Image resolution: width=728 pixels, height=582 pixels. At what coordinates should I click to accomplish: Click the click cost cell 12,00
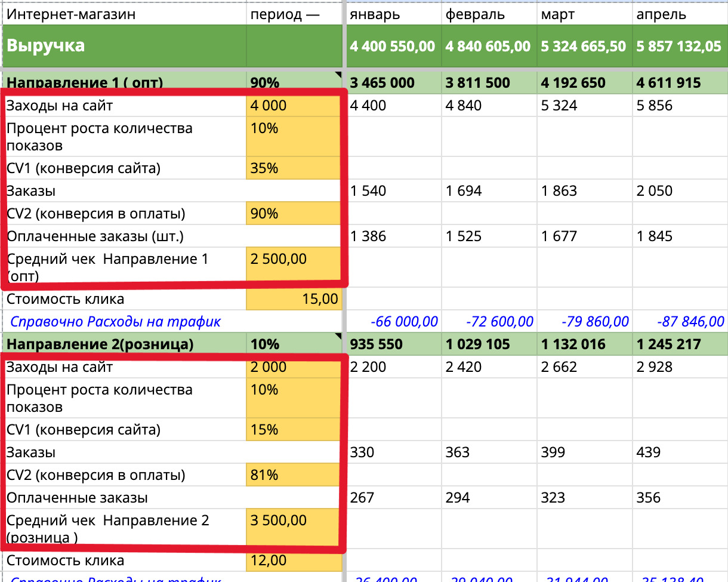tap(293, 561)
